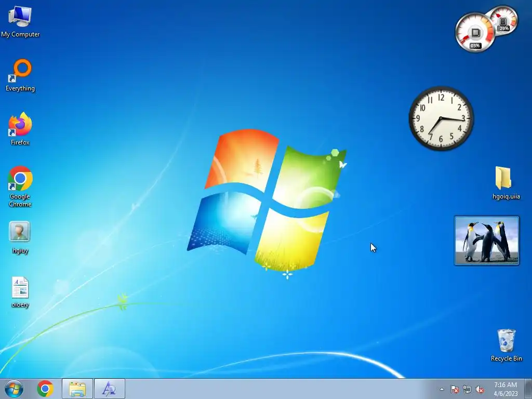This screenshot has height=399, width=532.
Task: Click the network status tray icon
Action: click(x=467, y=389)
